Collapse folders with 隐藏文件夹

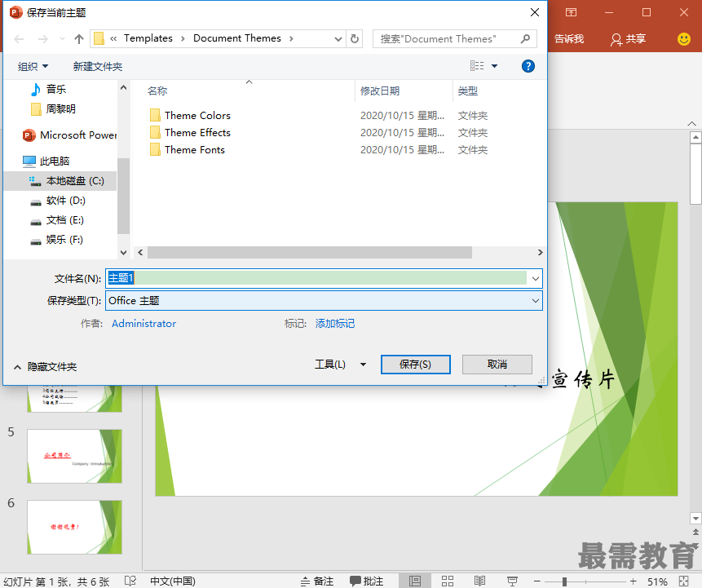(45, 367)
